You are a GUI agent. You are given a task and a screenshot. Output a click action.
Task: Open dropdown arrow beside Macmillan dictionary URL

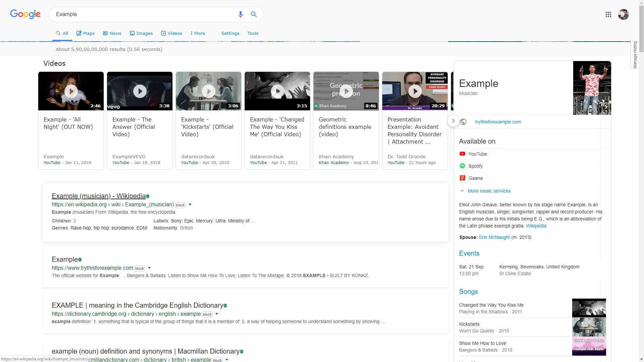click(x=227, y=359)
